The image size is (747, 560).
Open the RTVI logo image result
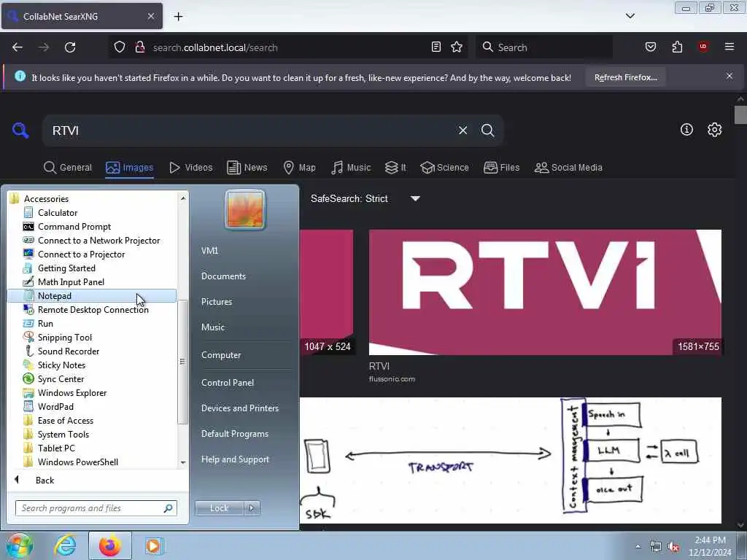click(x=545, y=292)
